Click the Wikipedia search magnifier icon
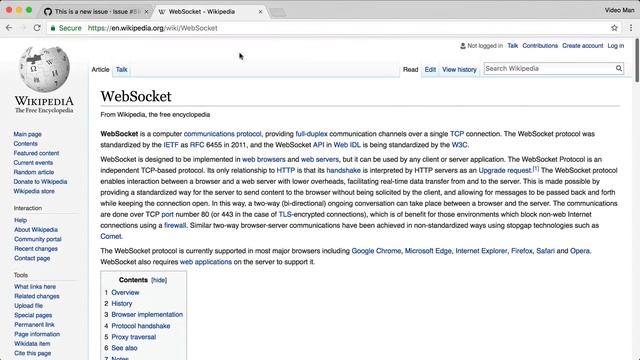Viewport: 640px width, 360px height. click(x=619, y=68)
